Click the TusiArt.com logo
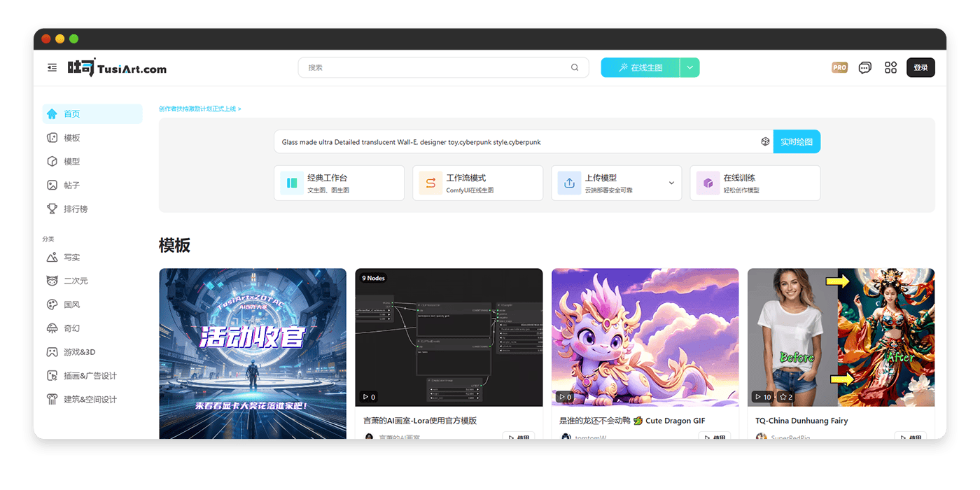 point(117,68)
